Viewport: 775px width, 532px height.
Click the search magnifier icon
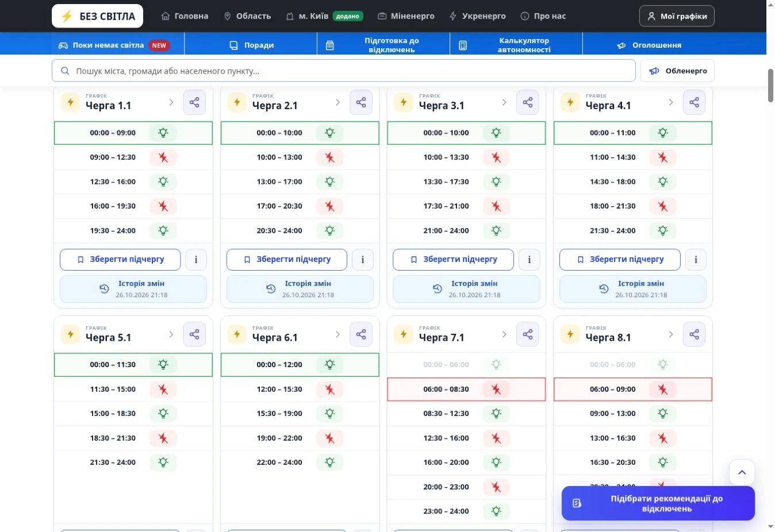click(65, 71)
